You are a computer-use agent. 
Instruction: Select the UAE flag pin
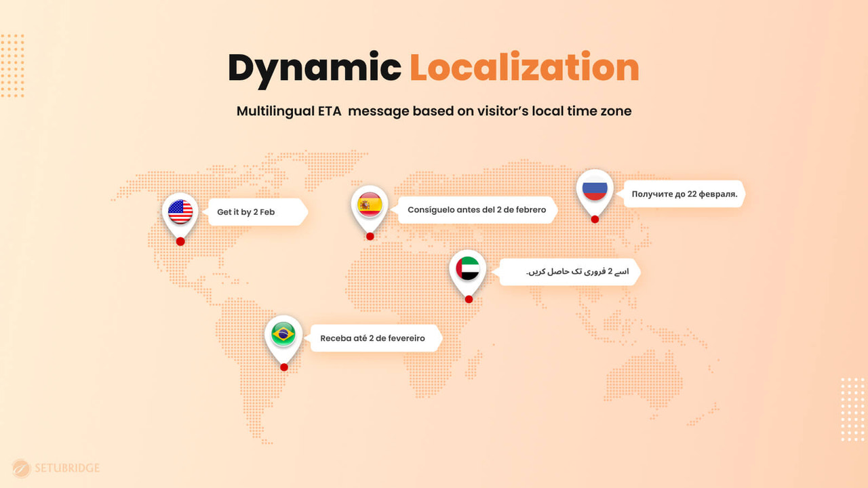(x=468, y=269)
